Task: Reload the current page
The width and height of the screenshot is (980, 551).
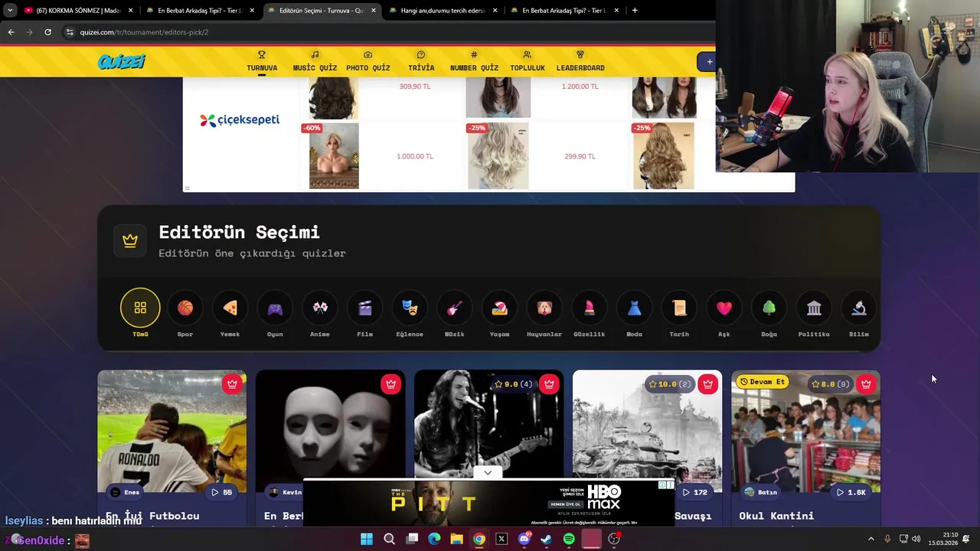Action: pyautogui.click(x=47, y=32)
